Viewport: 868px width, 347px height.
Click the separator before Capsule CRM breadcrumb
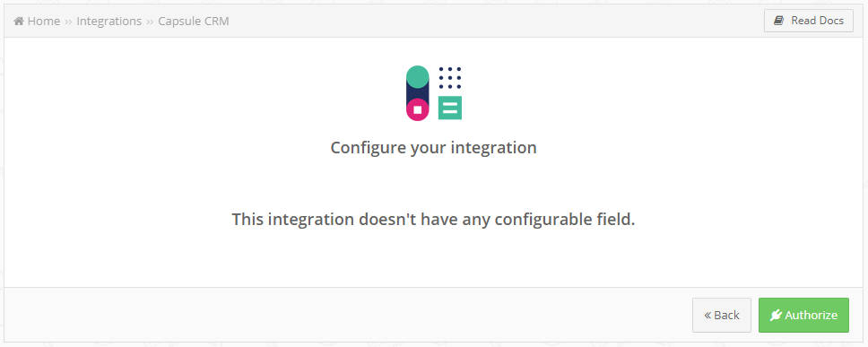coord(150,22)
